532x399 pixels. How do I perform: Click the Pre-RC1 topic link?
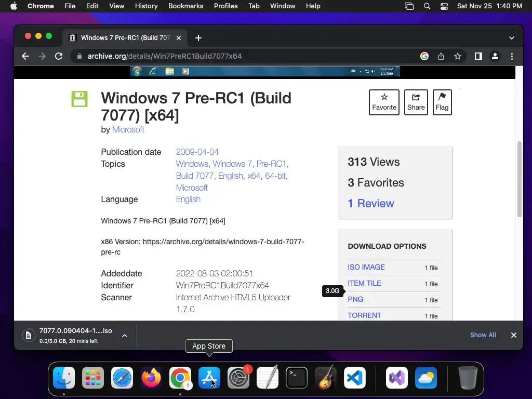click(271, 164)
